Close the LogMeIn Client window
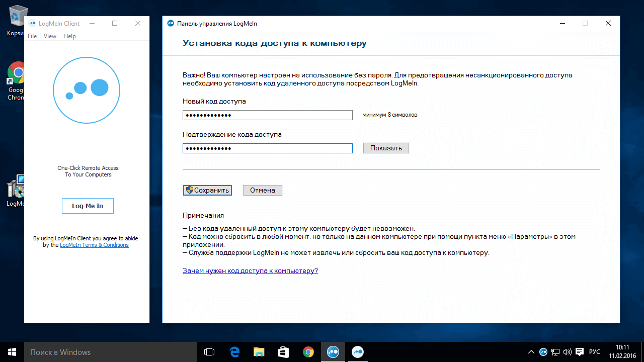 click(138, 23)
